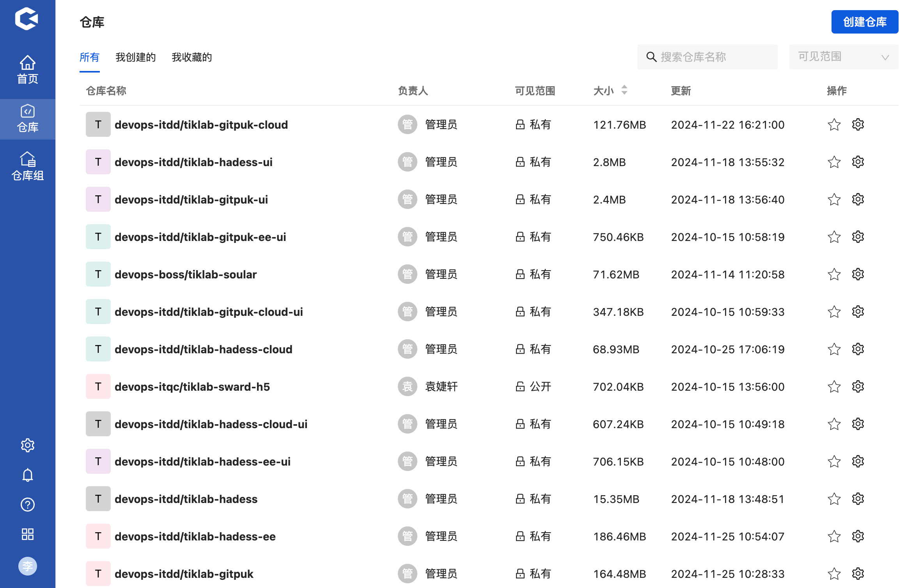Switch to the 所有 tab
Screen dimensions: 922x588
point(89,57)
